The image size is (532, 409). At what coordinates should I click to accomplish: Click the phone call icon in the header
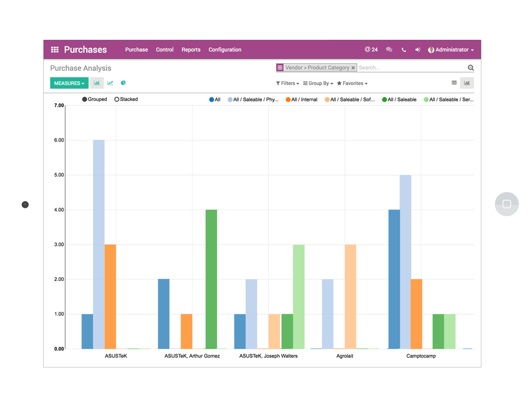[403, 49]
